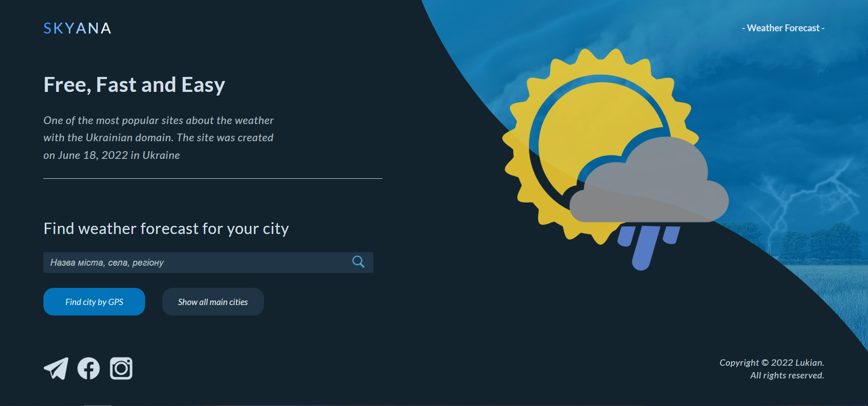Click the horizontal divider line under description

point(213,178)
